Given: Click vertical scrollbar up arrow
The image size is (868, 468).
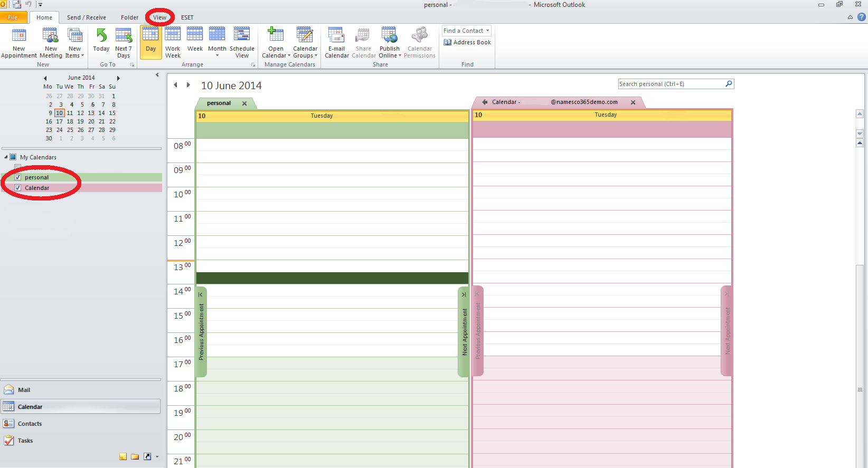Looking at the screenshot, I should pos(860,114).
